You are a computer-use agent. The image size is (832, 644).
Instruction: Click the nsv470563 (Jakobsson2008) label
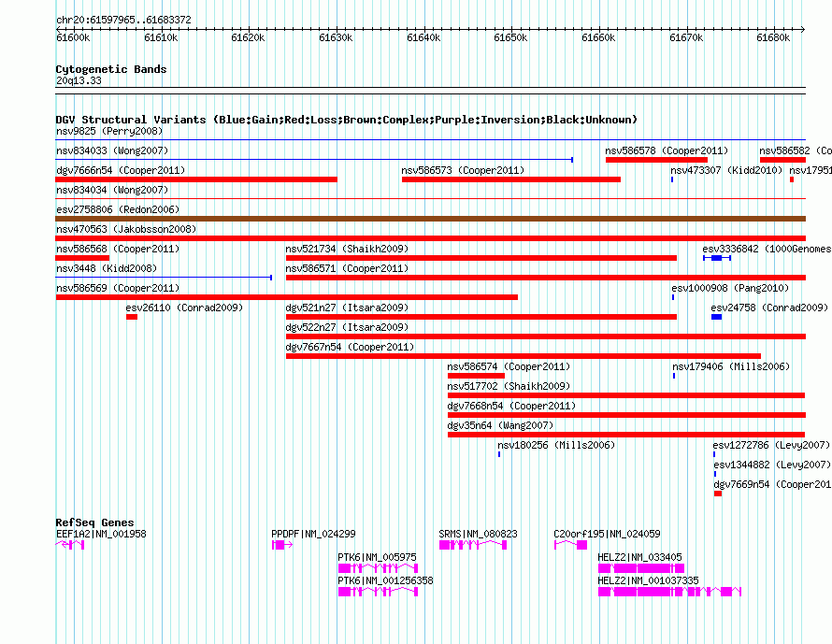click(126, 229)
